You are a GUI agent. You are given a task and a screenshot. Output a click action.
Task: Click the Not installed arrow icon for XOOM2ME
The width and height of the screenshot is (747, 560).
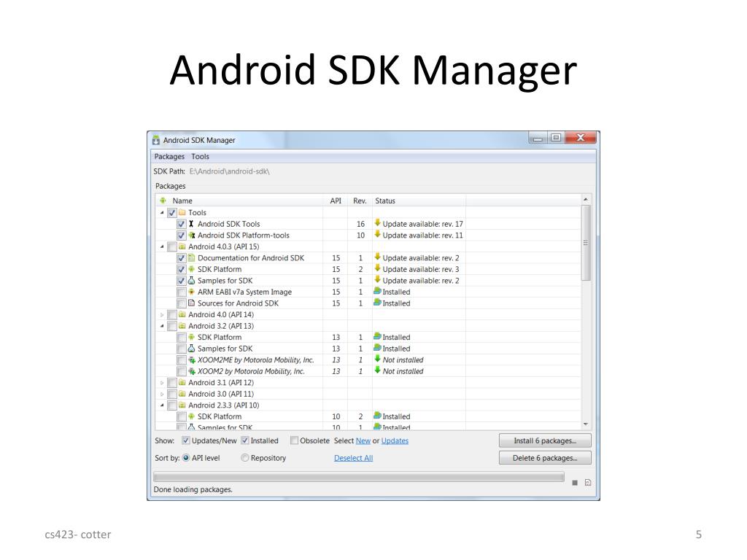[x=378, y=359]
